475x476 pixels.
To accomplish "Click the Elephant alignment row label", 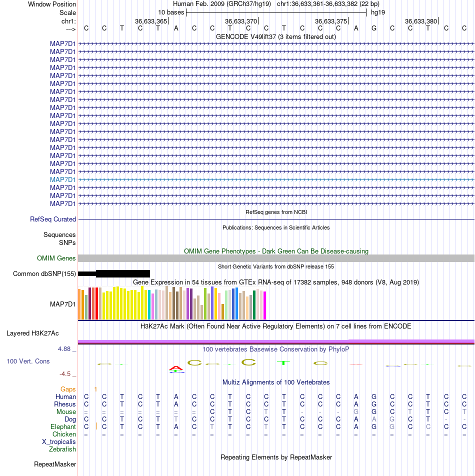I will pos(63,427).
